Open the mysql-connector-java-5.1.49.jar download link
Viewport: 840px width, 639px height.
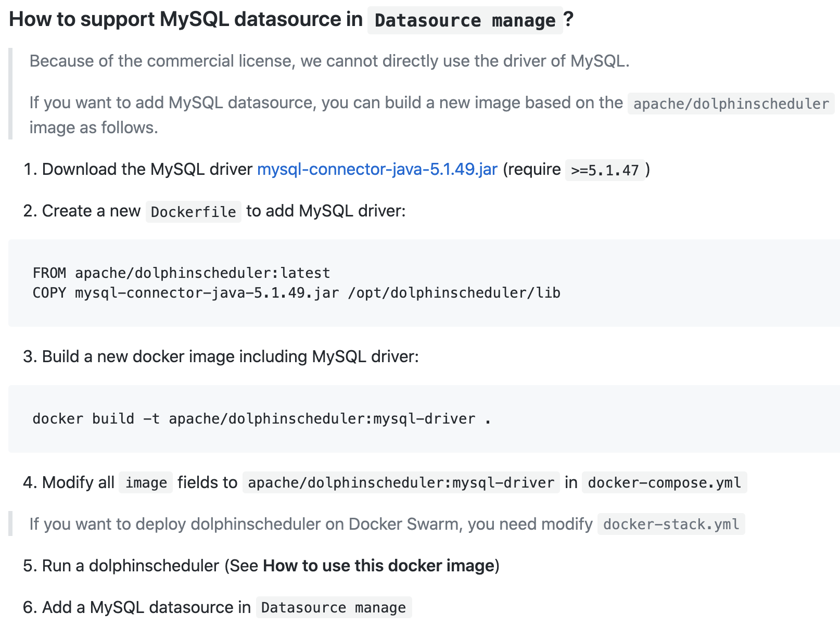377,170
